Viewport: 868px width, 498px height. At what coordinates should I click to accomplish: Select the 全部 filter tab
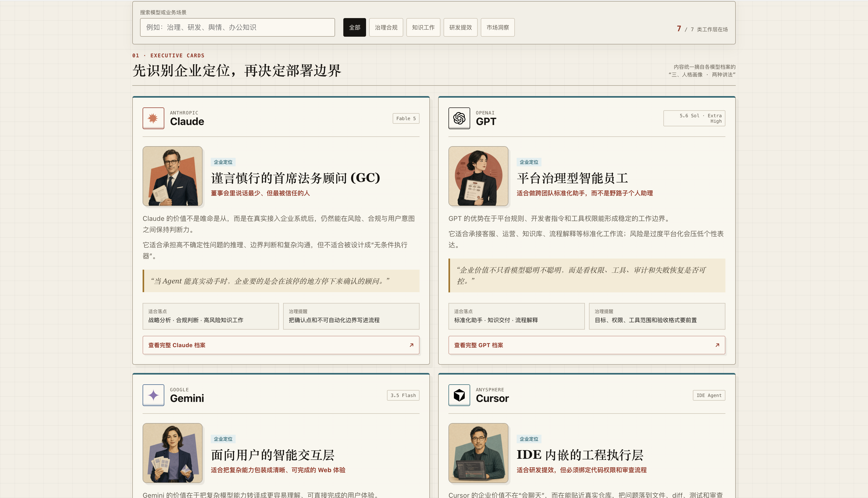(354, 27)
